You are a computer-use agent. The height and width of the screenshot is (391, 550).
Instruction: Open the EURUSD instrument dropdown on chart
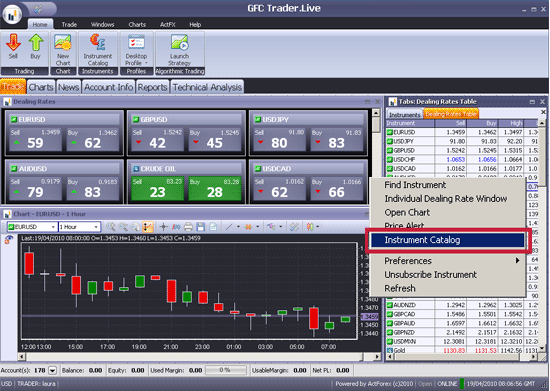(53, 227)
